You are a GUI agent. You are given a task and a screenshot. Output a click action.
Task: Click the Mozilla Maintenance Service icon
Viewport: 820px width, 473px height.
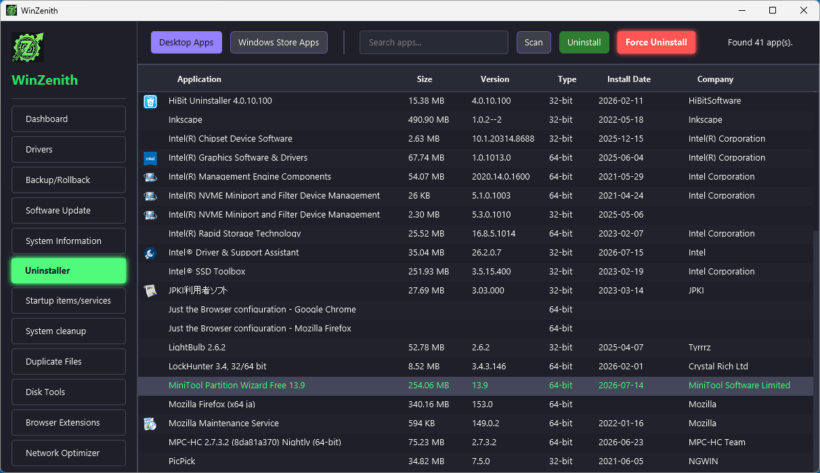(150, 424)
